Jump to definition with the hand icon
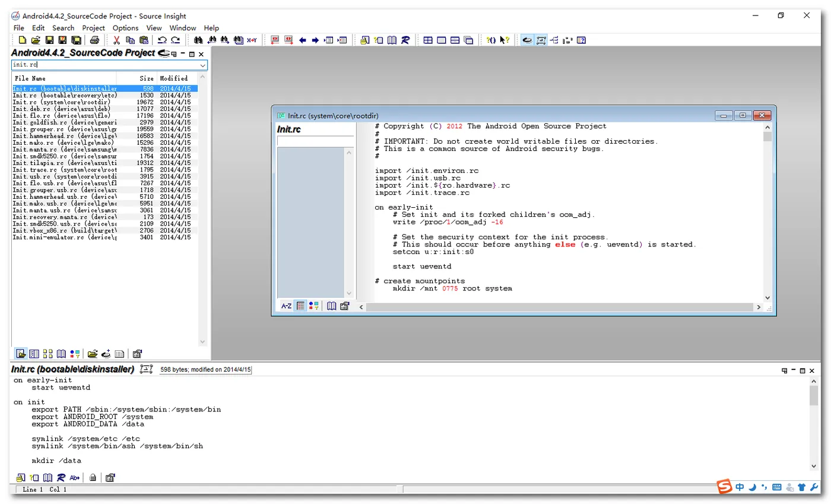 coord(365,40)
